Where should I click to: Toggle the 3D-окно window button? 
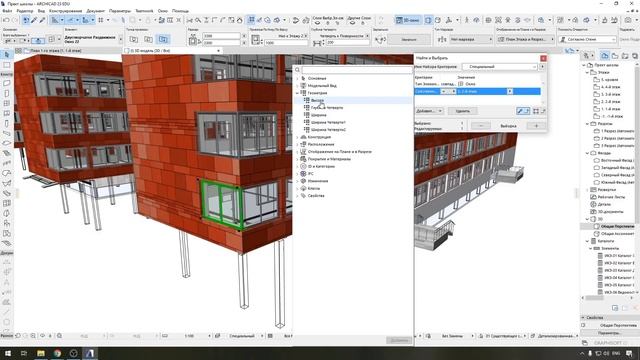408,20
